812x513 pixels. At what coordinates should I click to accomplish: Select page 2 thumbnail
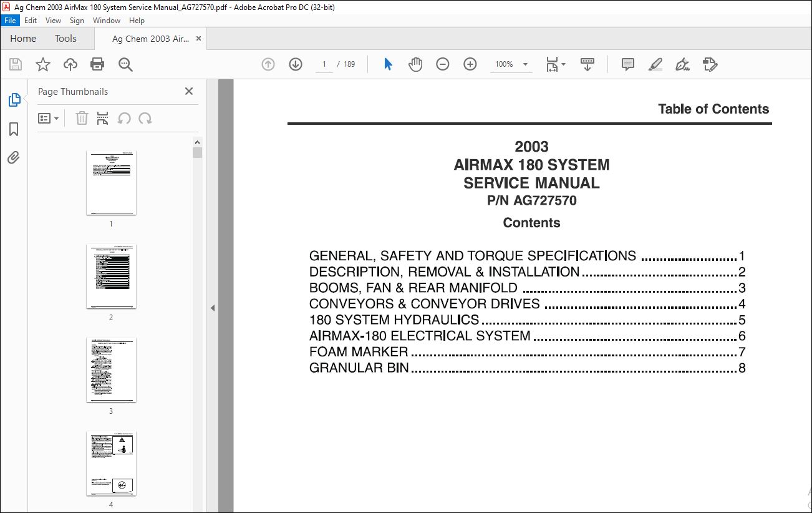click(111, 276)
